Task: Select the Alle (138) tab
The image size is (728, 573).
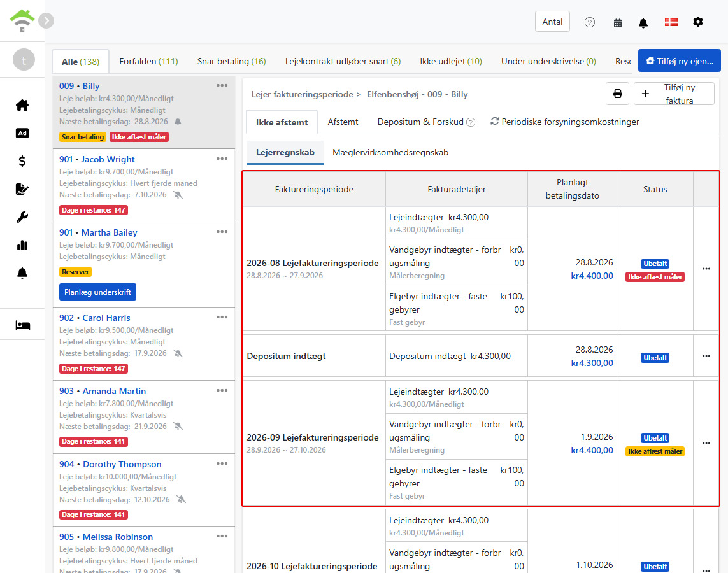Action: [80, 62]
